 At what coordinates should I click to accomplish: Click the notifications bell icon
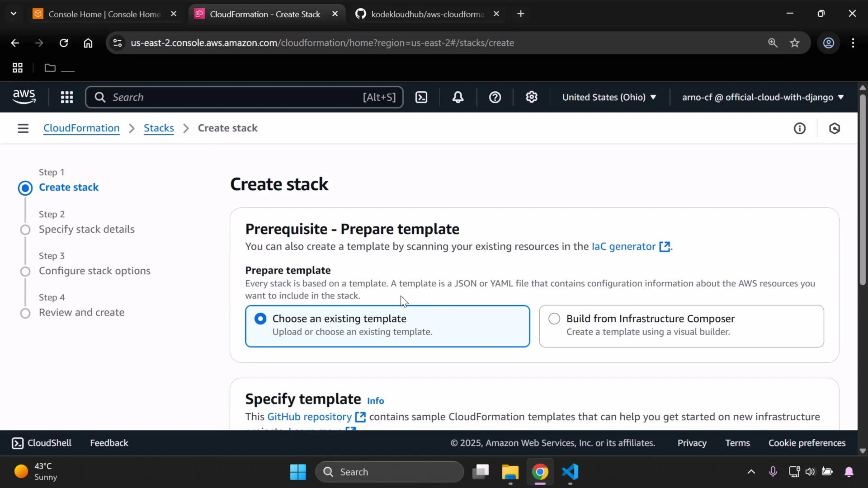(458, 97)
